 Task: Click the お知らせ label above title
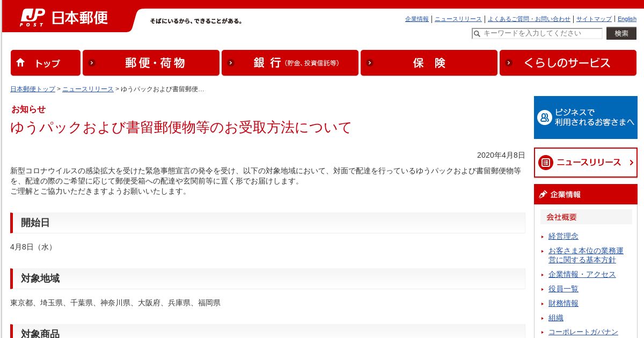[x=28, y=109]
